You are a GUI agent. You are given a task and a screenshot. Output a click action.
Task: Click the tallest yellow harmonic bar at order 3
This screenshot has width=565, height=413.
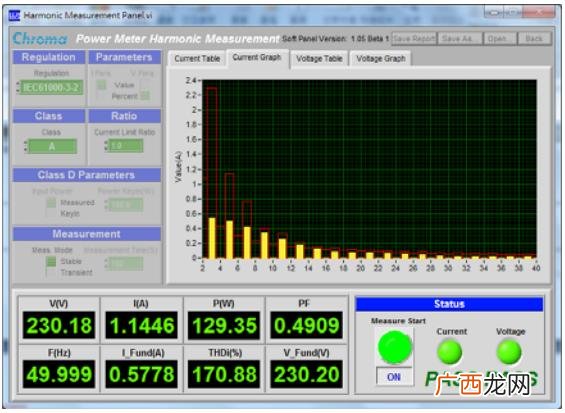tap(212, 238)
